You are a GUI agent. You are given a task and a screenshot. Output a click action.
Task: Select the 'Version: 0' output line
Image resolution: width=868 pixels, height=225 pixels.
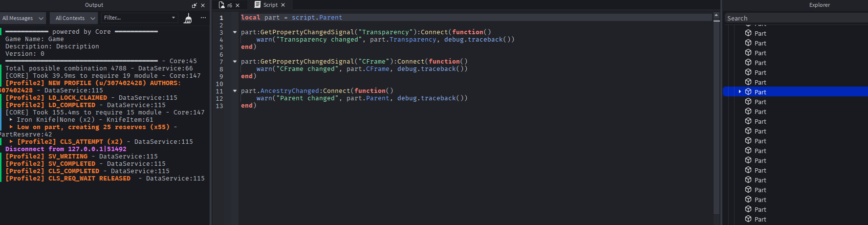click(24, 54)
